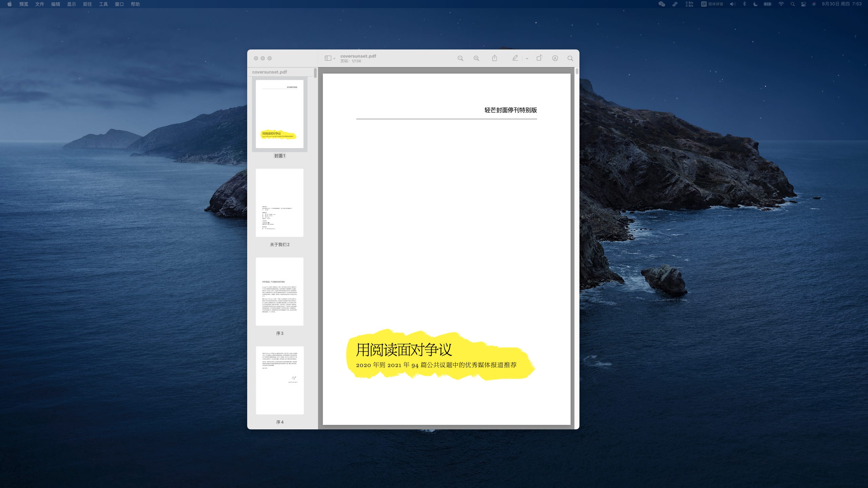Adjust the volume icon in the menu bar
This screenshot has height=488, width=868.
point(733,4)
